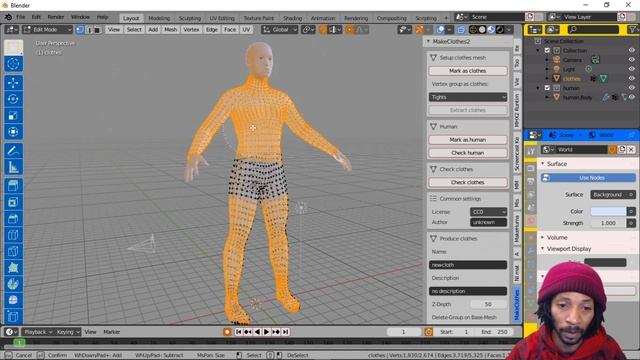
Task: Open the Surface Background dropdown
Action: click(613, 195)
